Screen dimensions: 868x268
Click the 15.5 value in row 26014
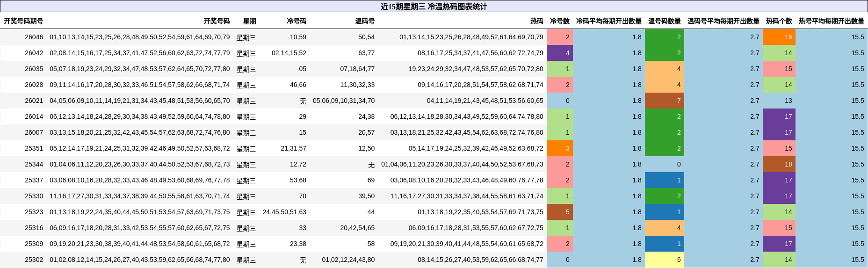coord(858,116)
